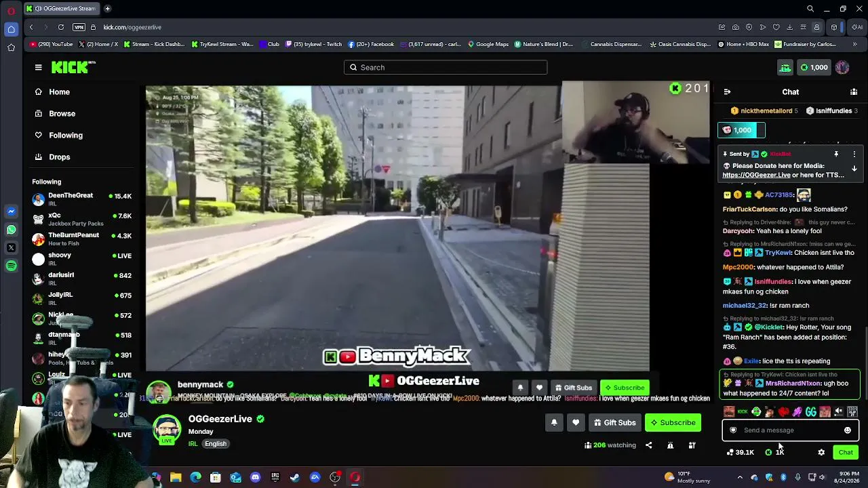868x488 pixels.
Task: Open a new browser tab
Action: (107, 9)
